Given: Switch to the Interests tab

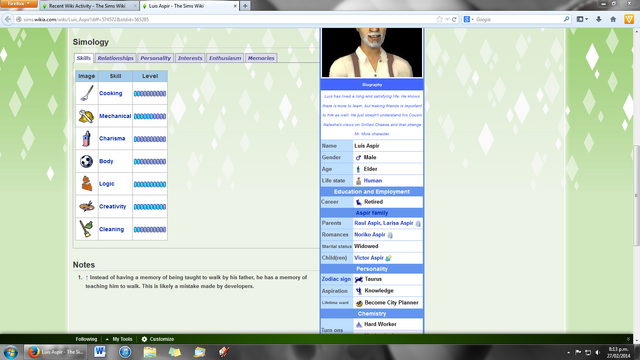Looking at the screenshot, I should pyautogui.click(x=190, y=58).
